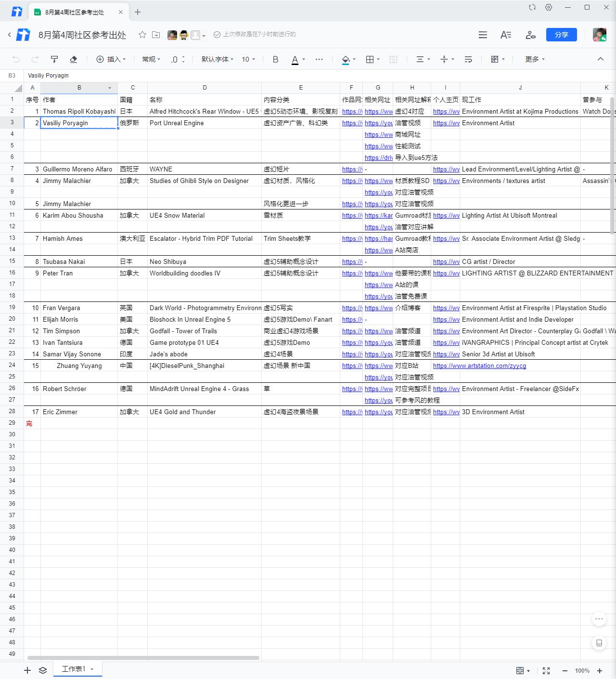
Task: Open the artstation.com/zyycg link
Action: (479, 366)
